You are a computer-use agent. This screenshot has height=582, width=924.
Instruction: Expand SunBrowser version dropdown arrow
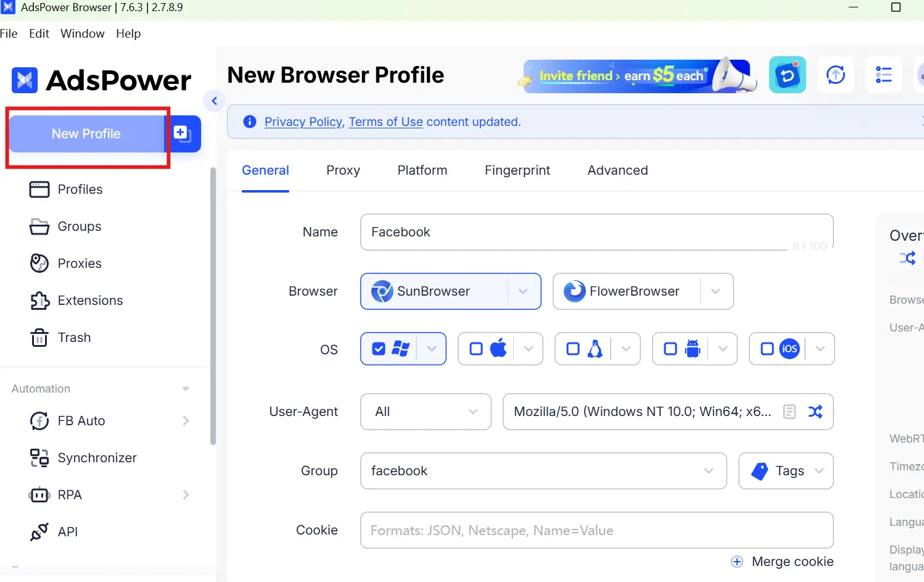(x=523, y=291)
